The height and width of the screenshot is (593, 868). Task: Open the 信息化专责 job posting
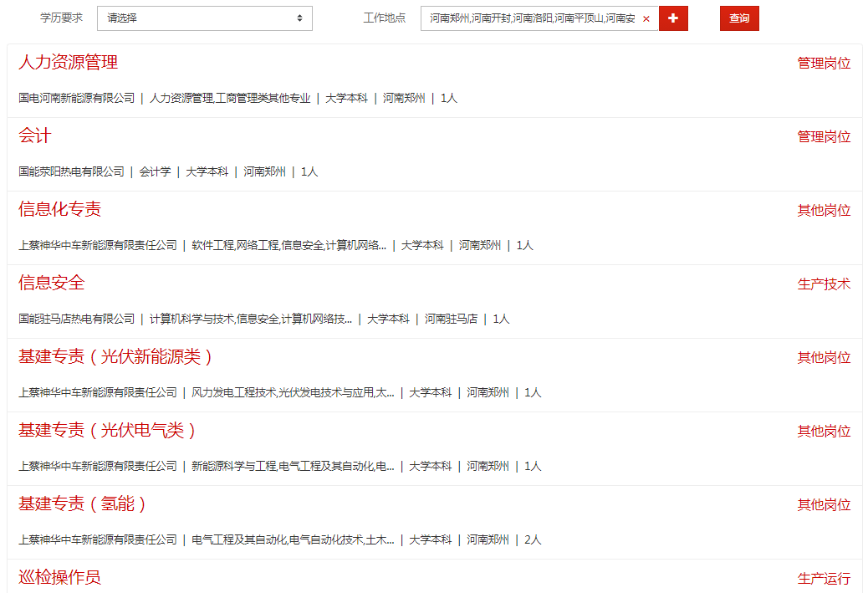[x=59, y=210]
